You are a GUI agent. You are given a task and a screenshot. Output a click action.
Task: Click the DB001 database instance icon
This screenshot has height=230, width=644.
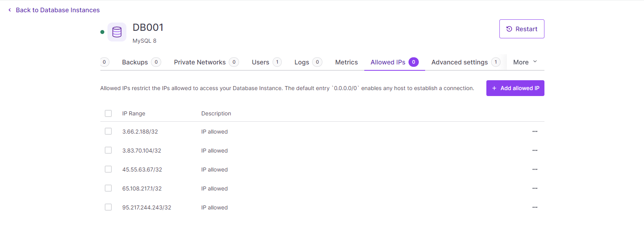117,32
